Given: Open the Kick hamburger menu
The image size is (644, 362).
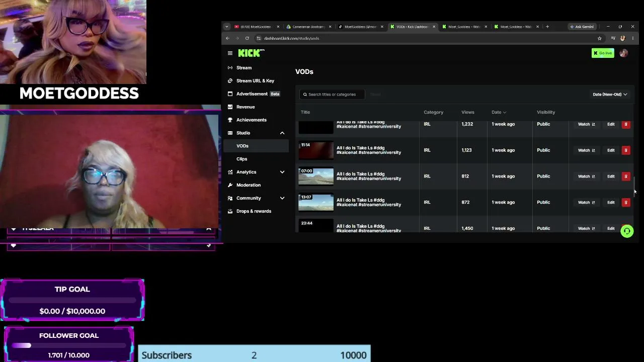Looking at the screenshot, I should [x=230, y=53].
